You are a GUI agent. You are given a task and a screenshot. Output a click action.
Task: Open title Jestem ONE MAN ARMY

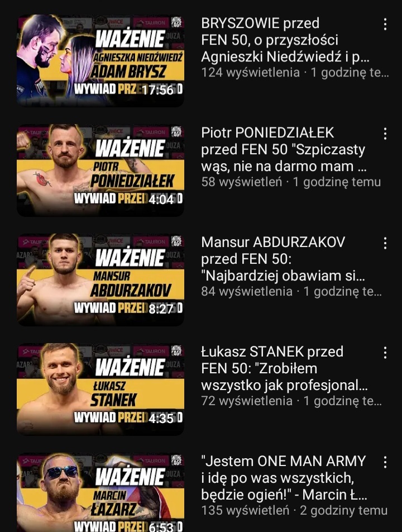pos(284,478)
